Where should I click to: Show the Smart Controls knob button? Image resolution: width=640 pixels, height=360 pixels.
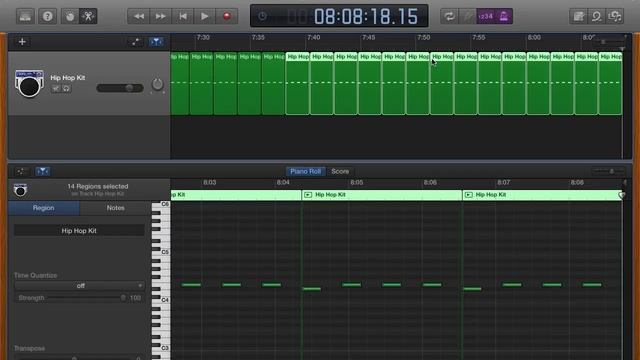pyautogui.click(x=70, y=16)
